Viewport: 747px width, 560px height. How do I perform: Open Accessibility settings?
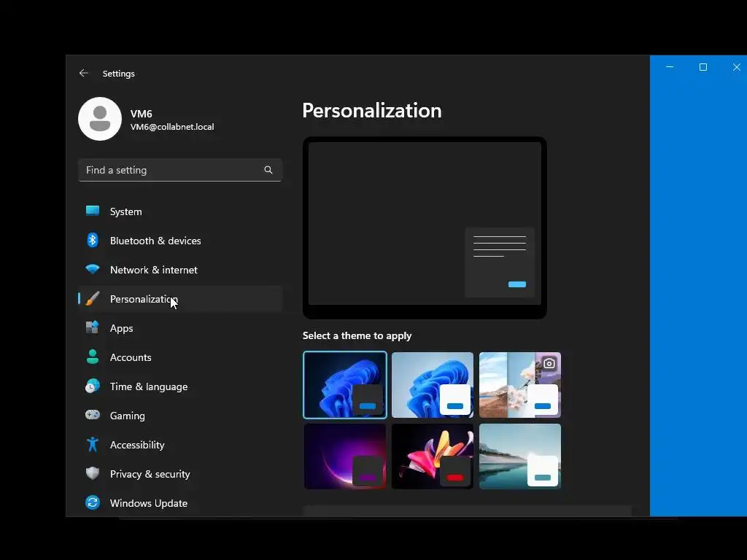(x=180, y=445)
